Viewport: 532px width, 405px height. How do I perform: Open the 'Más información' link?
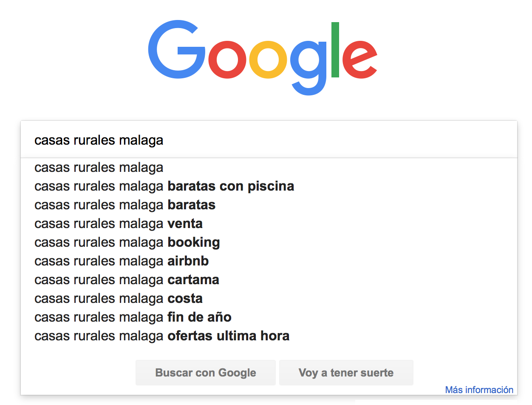click(x=479, y=390)
